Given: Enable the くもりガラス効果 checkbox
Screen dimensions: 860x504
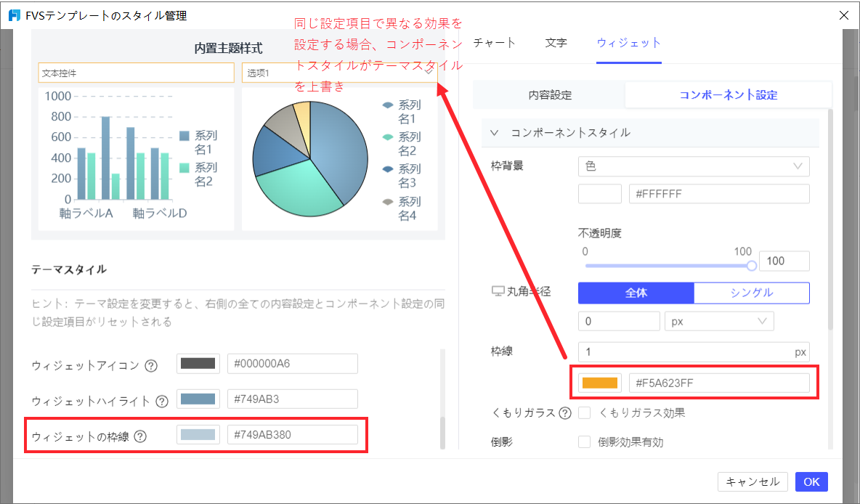Looking at the screenshot, I should [585, 413].
